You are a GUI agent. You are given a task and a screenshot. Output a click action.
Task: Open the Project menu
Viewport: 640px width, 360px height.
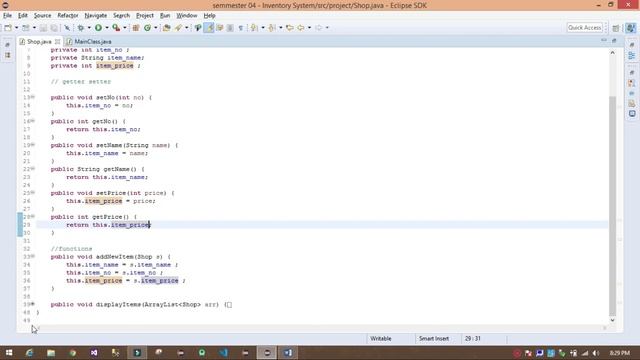click(145, 16)
